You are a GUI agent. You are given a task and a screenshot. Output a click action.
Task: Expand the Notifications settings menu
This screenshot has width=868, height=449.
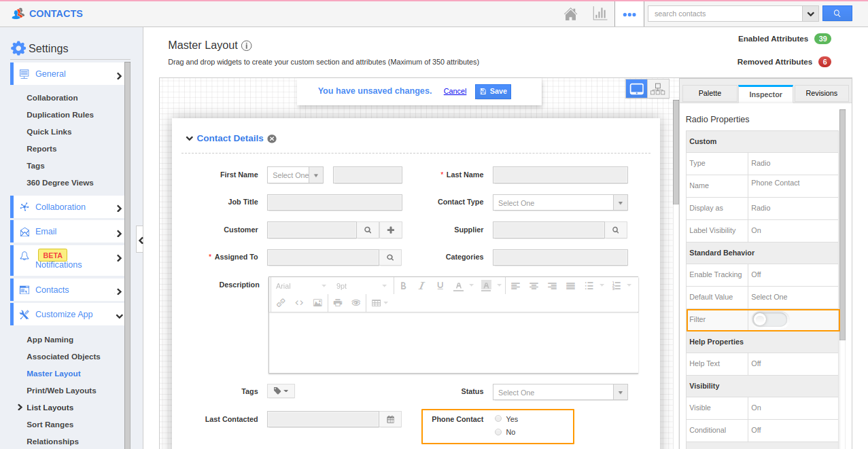tap(67, 260)
